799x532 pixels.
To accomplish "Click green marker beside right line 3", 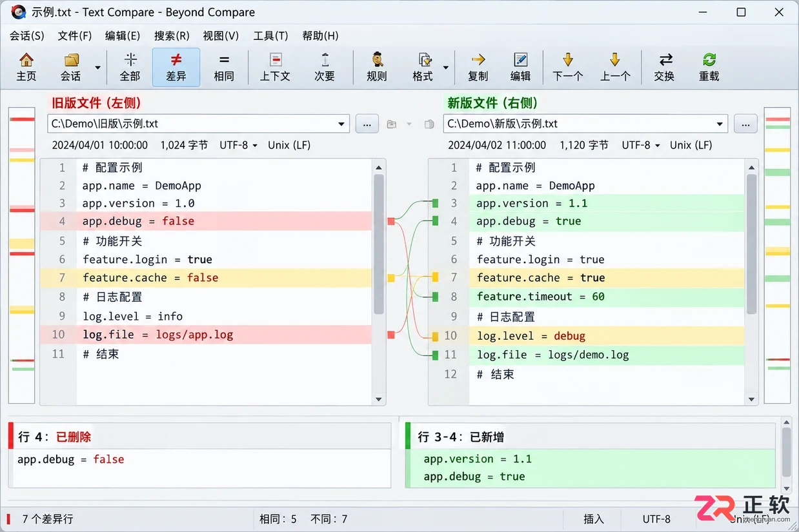I will coord(435,203).
